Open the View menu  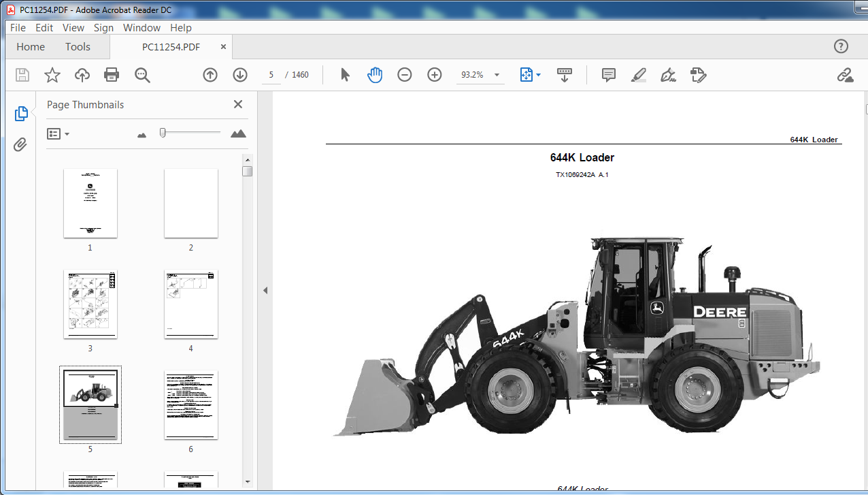[73, 28]
